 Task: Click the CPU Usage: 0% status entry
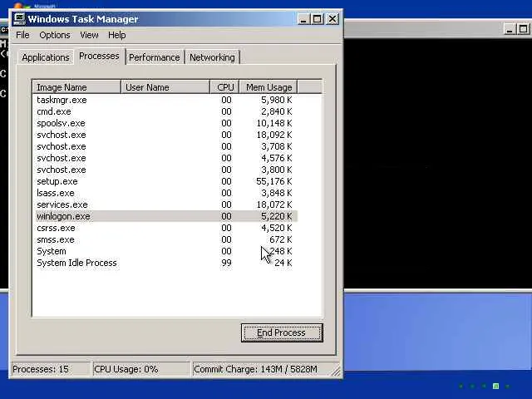[x=141, y=369]
